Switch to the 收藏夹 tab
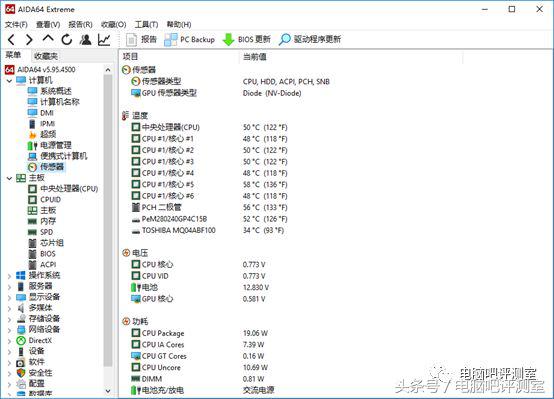This screenshot has height=399, width=554. click(x=46, y=56)
